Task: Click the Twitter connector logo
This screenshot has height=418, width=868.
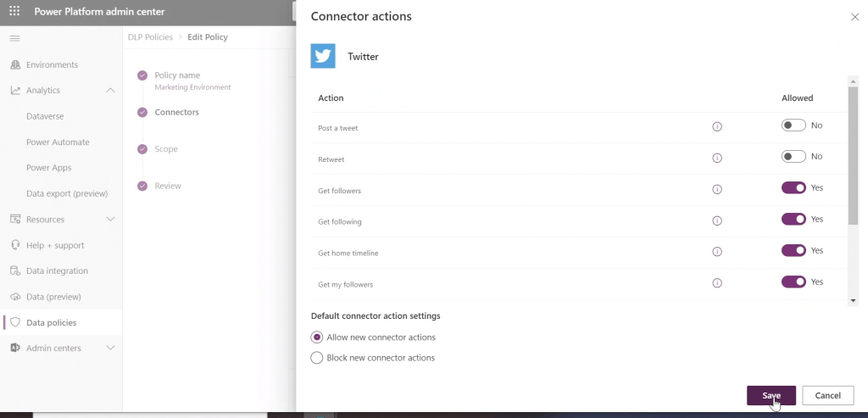Action: 323,56
